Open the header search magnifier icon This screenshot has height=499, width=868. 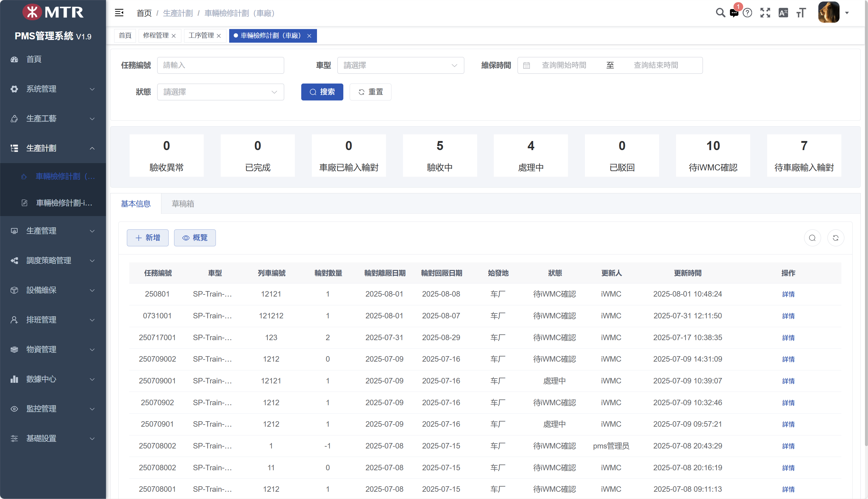point(720,13)
